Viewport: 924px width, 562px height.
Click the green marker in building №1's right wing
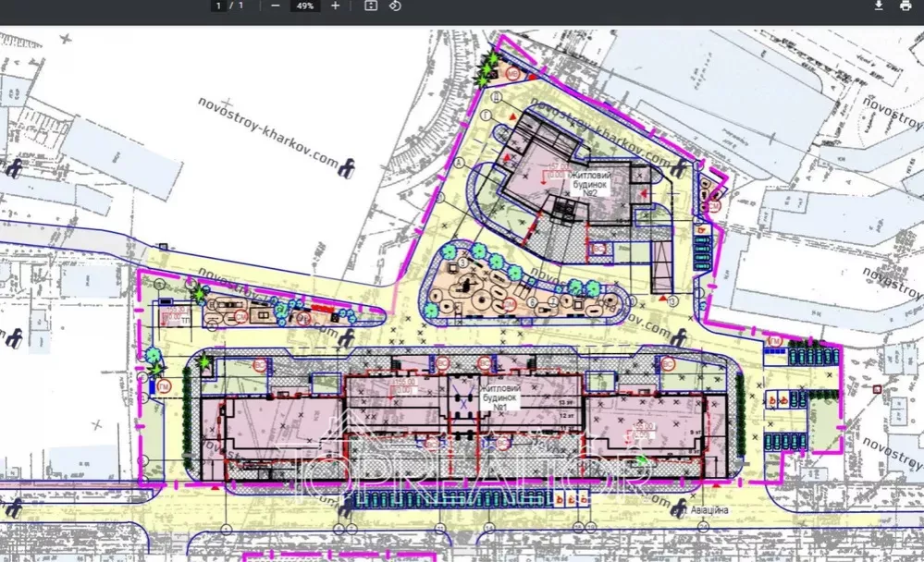pos(641,459)
